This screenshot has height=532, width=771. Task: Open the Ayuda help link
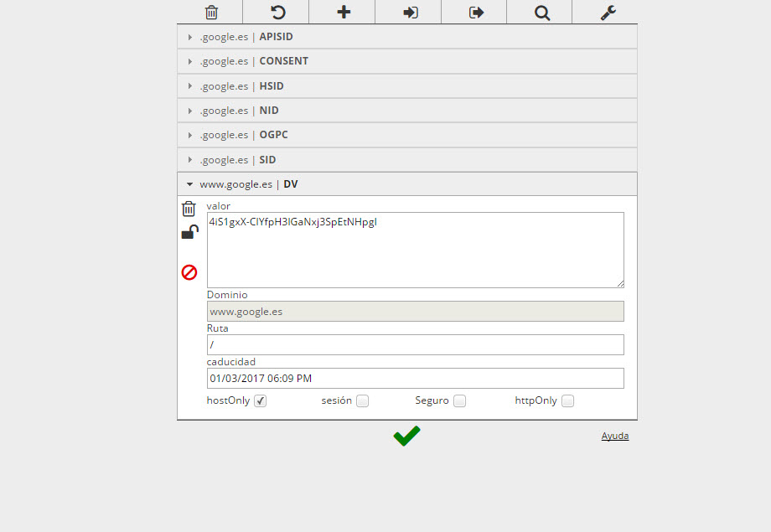pyautogui.click(x=614, y=436)
